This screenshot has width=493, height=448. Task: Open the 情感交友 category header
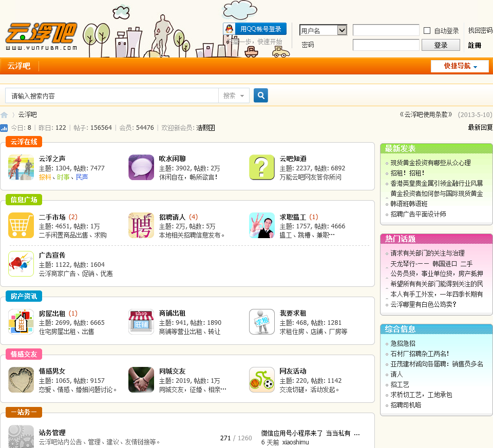point(24,354)
